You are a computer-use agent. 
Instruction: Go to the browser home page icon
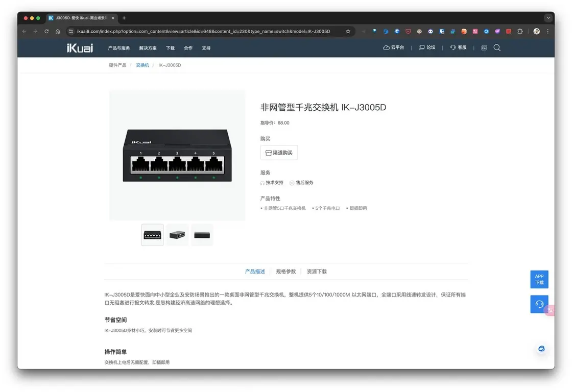coord(58,31)
